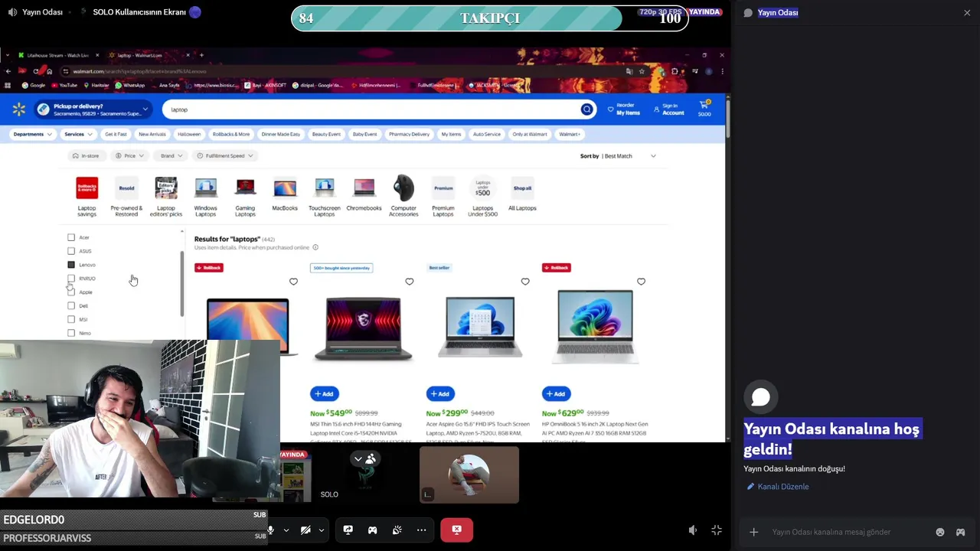Screen dimensions: 980x551
Task: Open Laptop savings category icon
Action: (x=87, y=188)
